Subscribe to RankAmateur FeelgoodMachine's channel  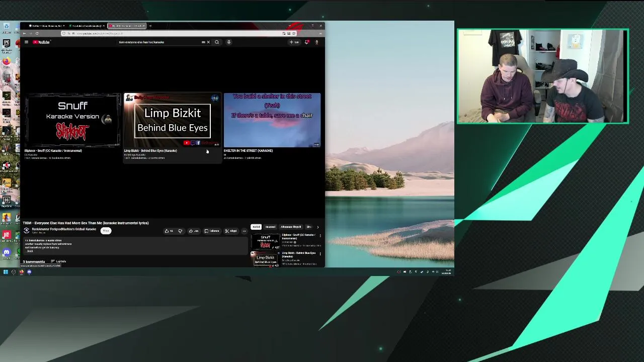click(x=106, y=231)
